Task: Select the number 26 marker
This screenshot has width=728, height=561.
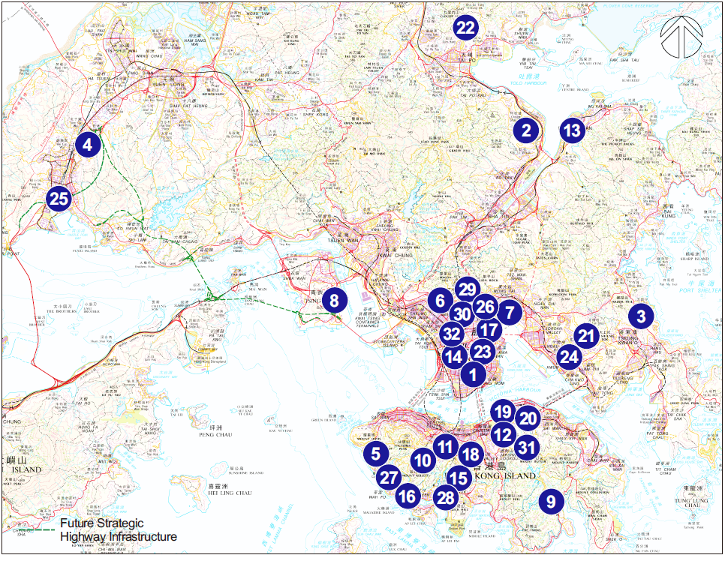Action: pos(485,307)
